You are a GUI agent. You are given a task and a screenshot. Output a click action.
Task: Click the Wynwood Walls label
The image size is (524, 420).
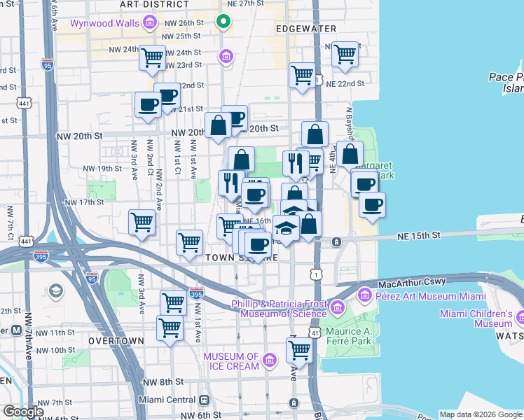click(104, 23)
